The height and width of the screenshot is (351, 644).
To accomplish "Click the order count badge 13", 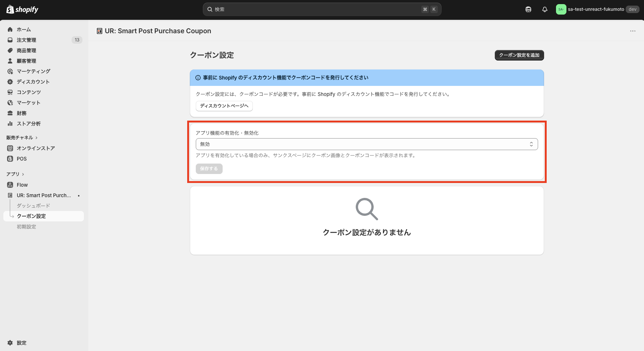I will coord(77,40).
